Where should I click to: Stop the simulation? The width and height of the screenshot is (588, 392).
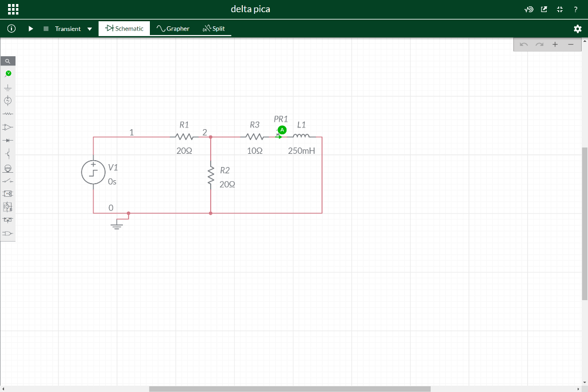click(x=46, y=29)
